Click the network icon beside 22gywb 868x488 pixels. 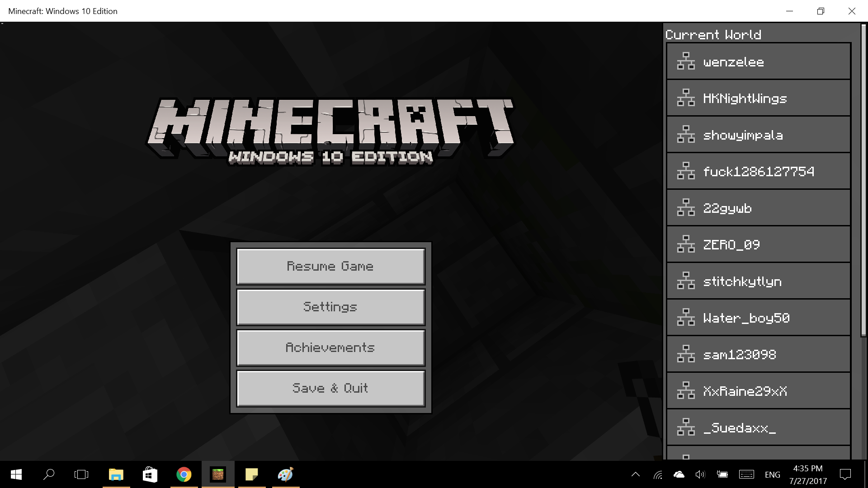tap(686, 207)
